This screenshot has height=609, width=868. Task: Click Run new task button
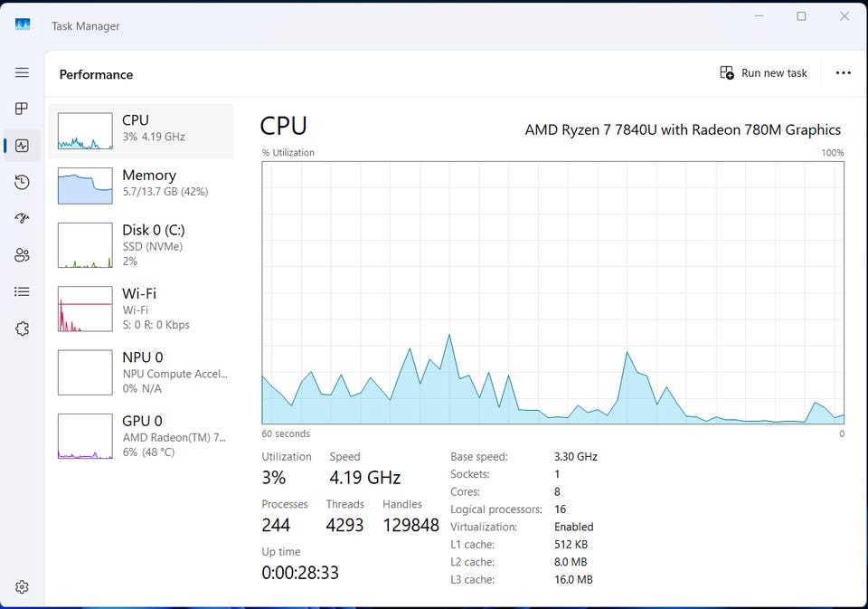(763, 73)
